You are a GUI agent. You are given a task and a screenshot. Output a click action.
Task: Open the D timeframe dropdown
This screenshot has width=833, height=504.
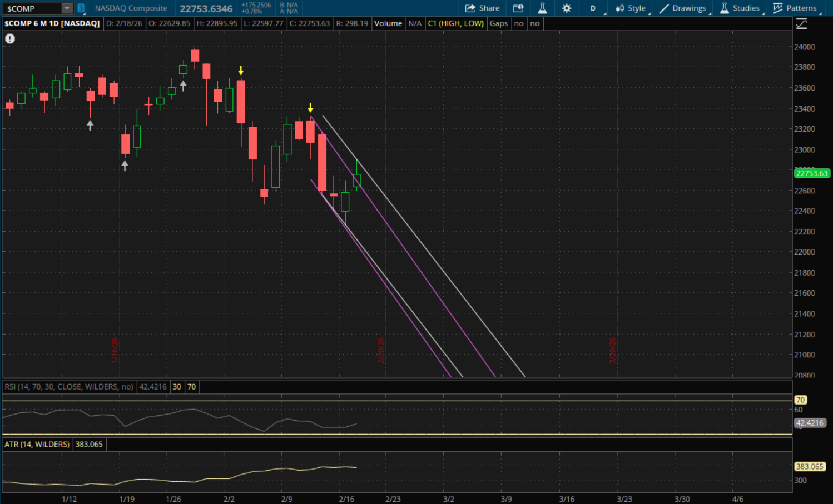coord(593,8)
